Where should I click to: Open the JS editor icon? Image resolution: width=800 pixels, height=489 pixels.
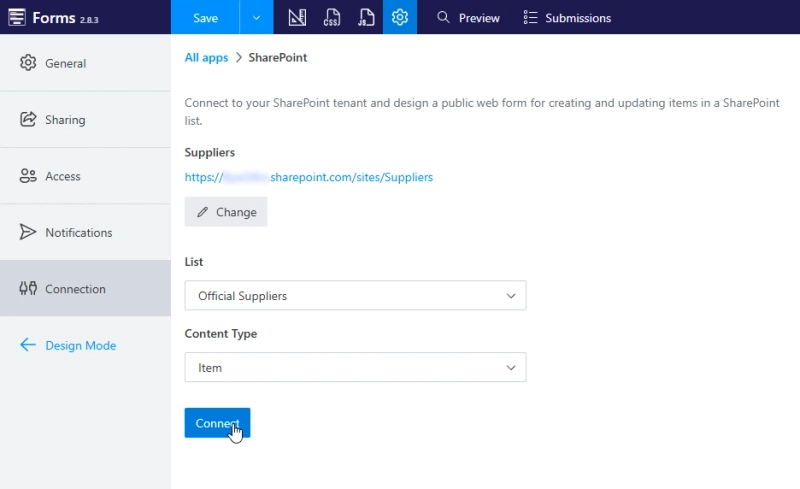pos(366,17)
